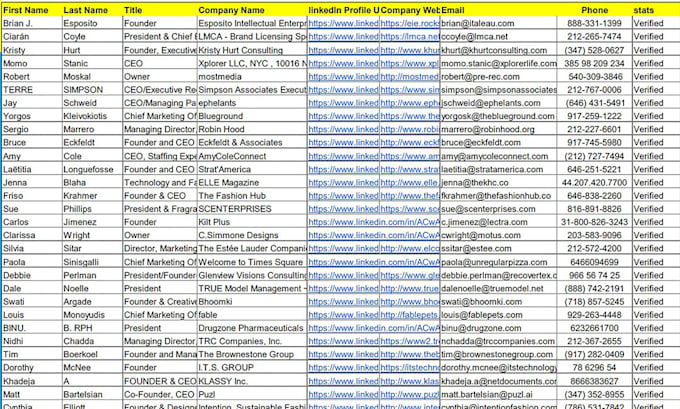Select company cell 'mostmedia'

point(252,77)
